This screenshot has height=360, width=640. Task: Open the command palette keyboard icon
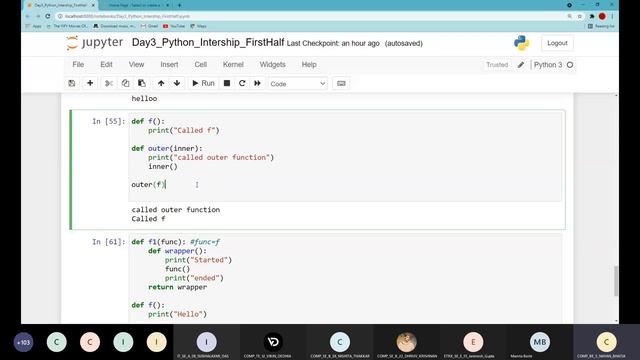click(341, 83)
